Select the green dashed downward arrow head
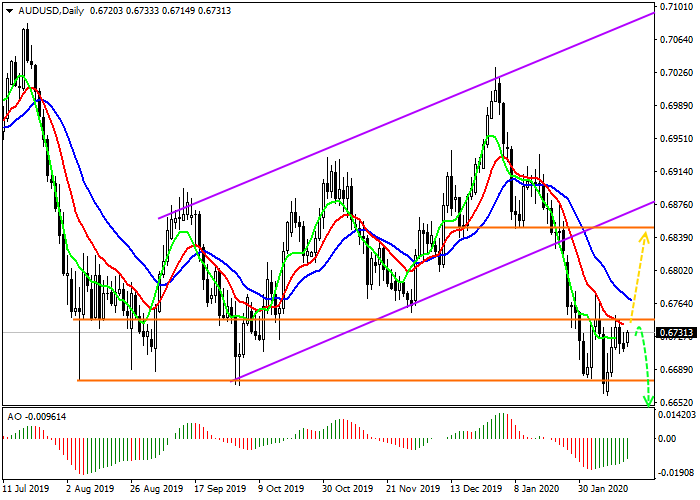This screenshot has height=500, width=700. click(x=648, y=401)
